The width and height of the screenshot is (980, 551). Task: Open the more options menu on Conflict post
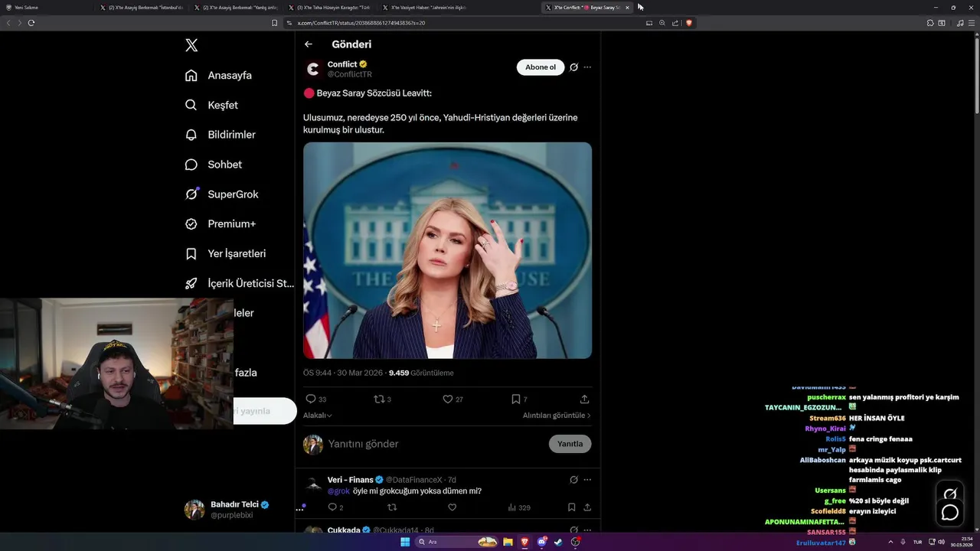tap(587, 67)
